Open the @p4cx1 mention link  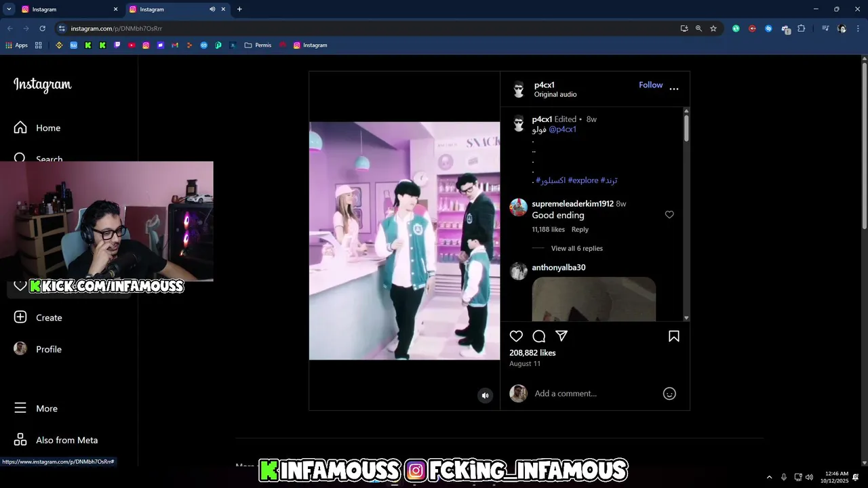(x=562, y=129)
